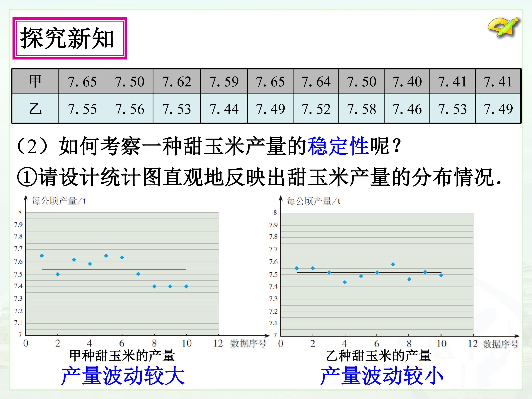Click the table cell 7.64
532x399 pixels.
316,81
